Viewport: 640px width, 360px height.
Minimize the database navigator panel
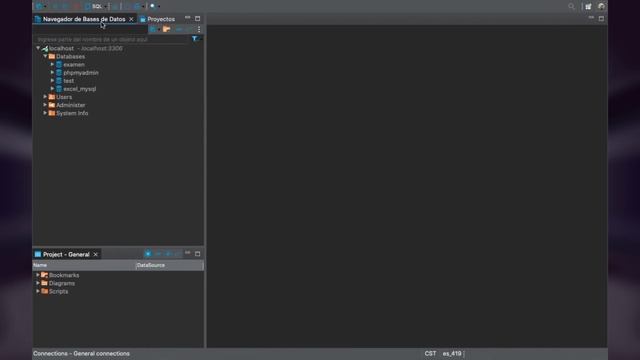click(187, 18)
